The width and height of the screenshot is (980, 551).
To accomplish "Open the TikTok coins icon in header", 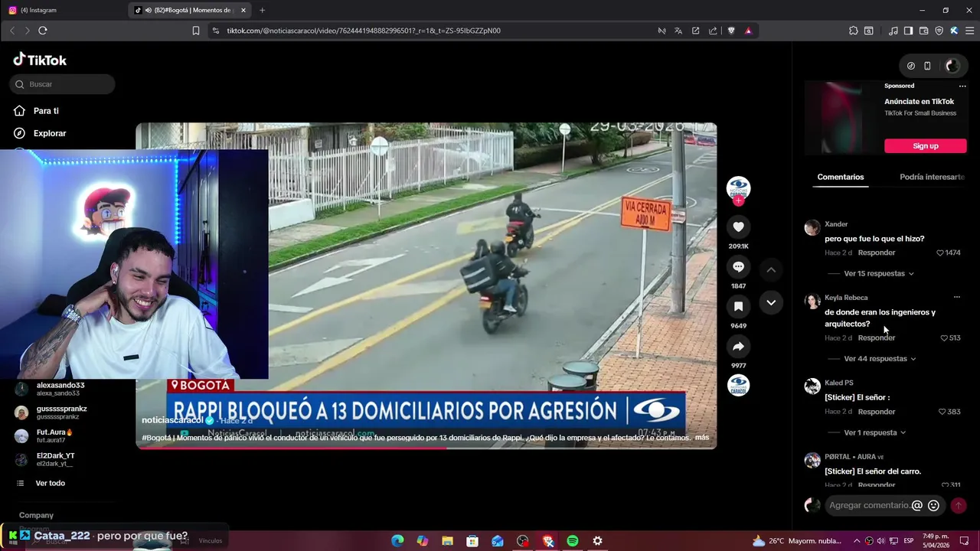I will (x=910, y=66).
